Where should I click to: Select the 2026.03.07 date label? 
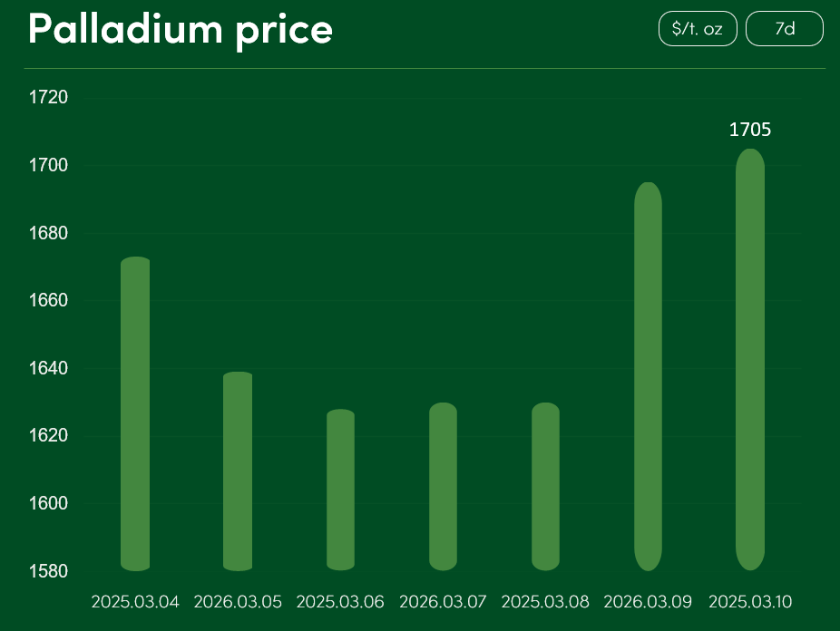(x=443, y=602)
